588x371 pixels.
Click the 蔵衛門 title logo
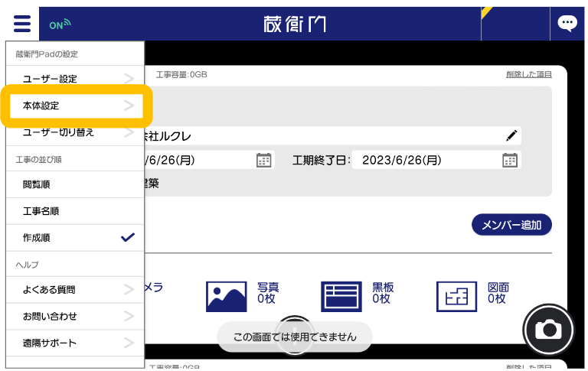pos(294,24)
